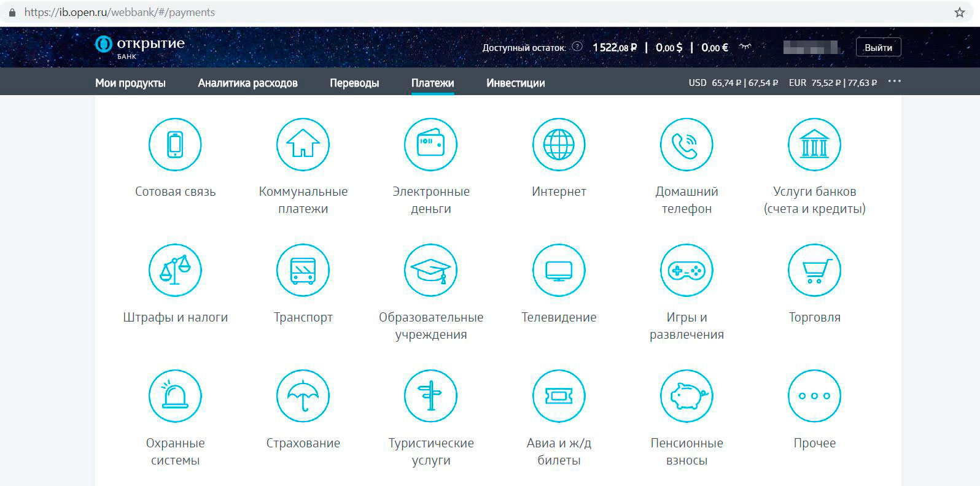Open the Штрафы и налоги scales icon

tap(175, 270)
